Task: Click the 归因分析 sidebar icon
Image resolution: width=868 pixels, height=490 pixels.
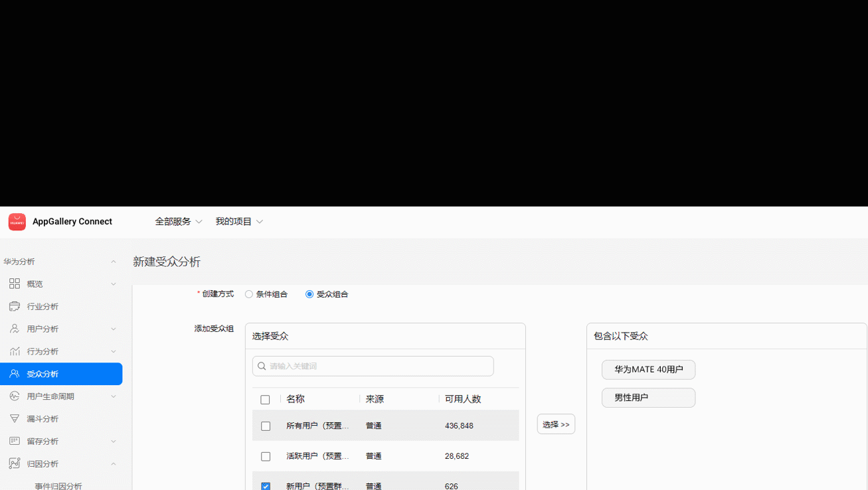Action: tap(14, 463)
